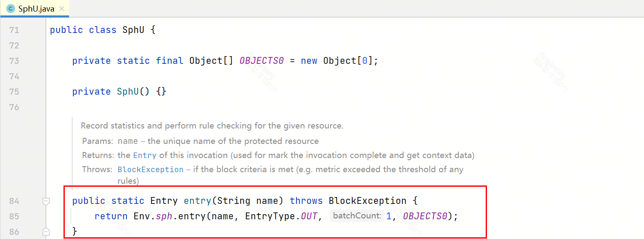Click the fold end marker at line 86

46,232
